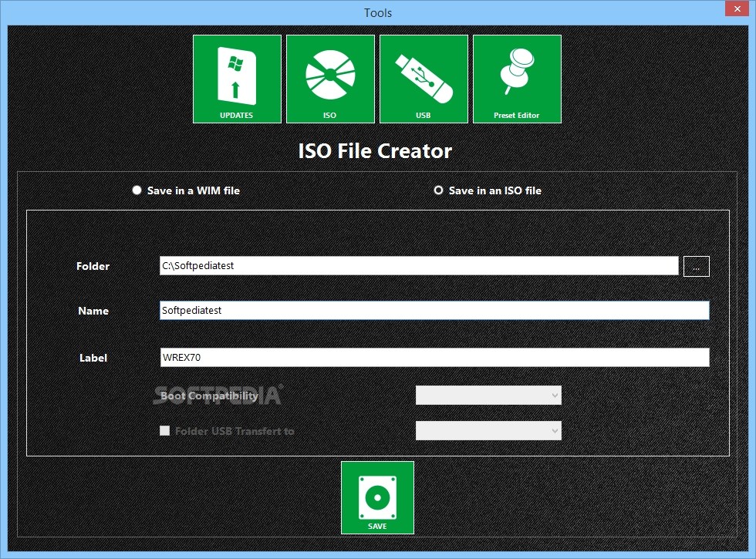The image size is (756, 559).
Task: Browse for folder with the '...' button
Action: coord(696,266)
